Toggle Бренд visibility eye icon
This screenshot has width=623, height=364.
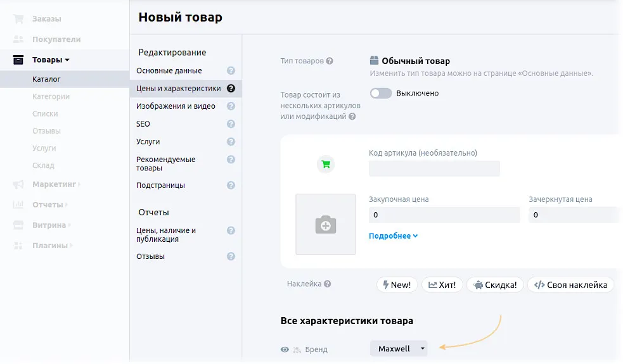285,349
